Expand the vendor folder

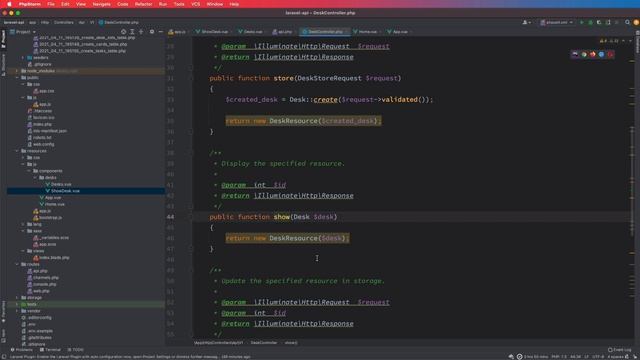pyautogui.click(x=17, y=311)
